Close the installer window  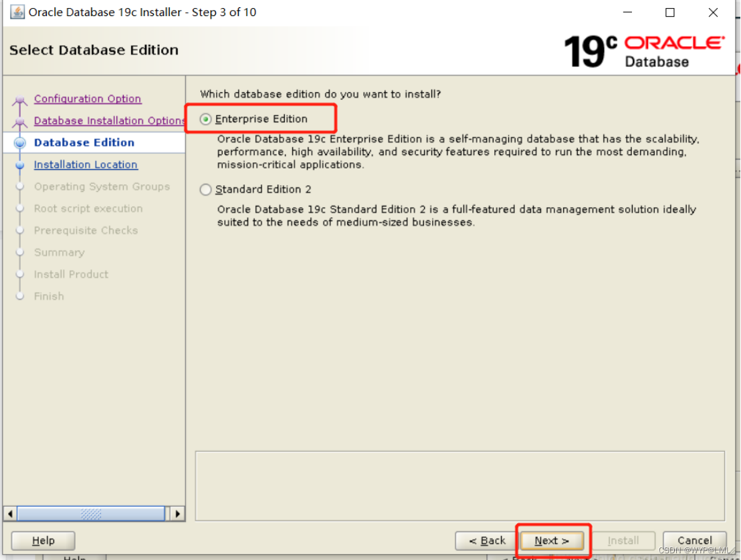[x=713, y=12]
